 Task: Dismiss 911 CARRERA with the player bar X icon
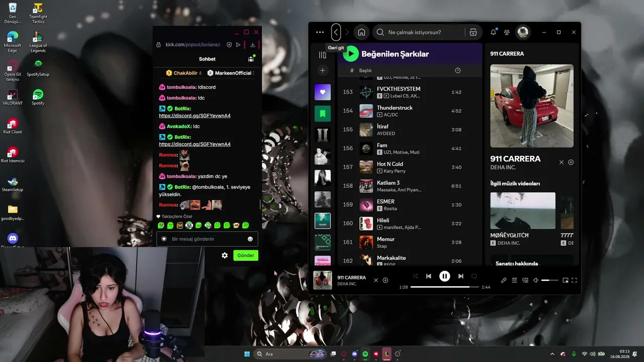pyautogui.click(x=376, y=280)
